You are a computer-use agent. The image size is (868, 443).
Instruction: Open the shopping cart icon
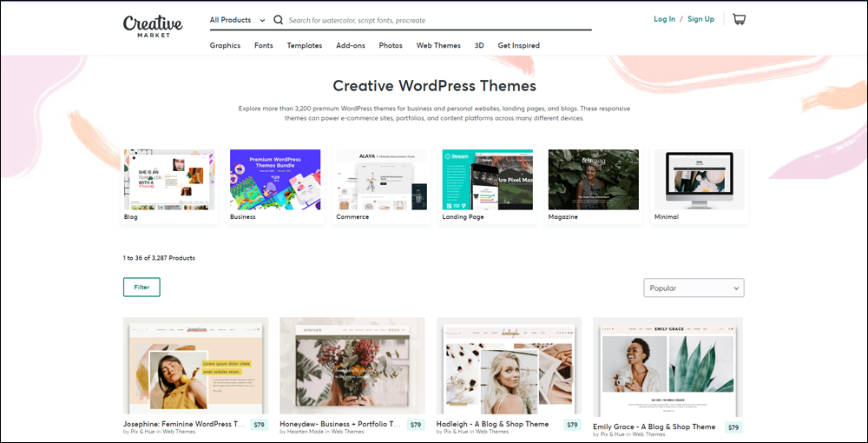(739, 19)
